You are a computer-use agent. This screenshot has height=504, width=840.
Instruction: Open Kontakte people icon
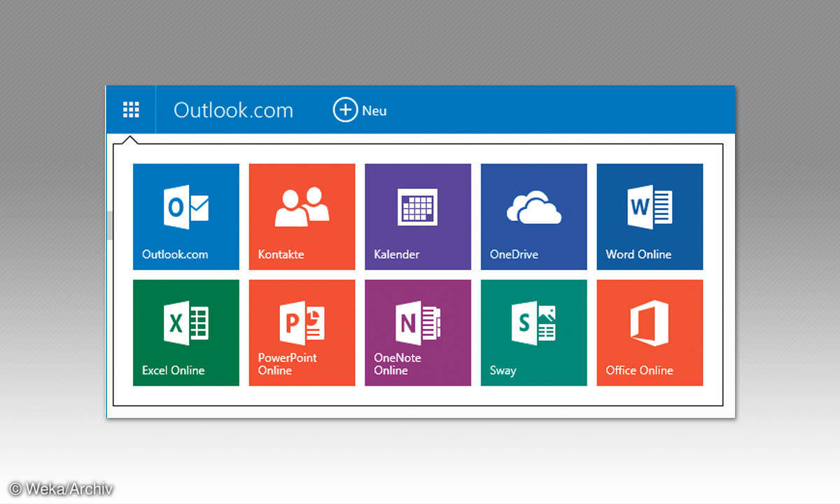coord(302,207)
